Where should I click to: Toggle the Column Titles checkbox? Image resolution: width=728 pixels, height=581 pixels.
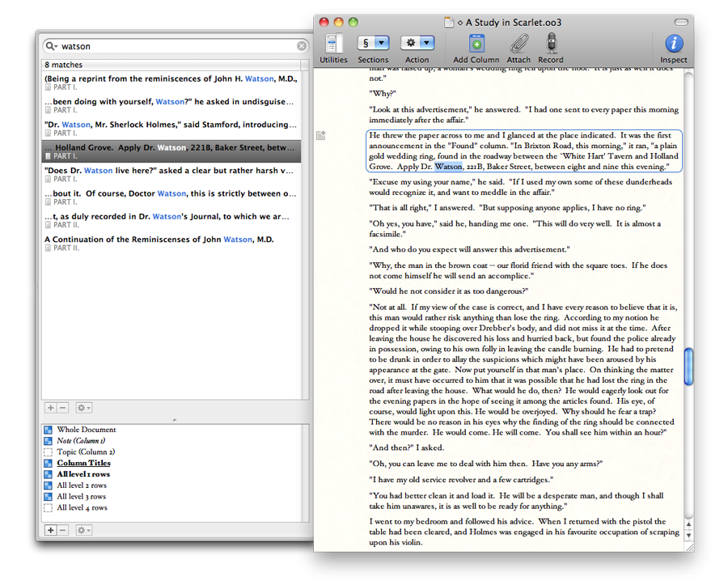pyautogui.click(x=48, y=463)
